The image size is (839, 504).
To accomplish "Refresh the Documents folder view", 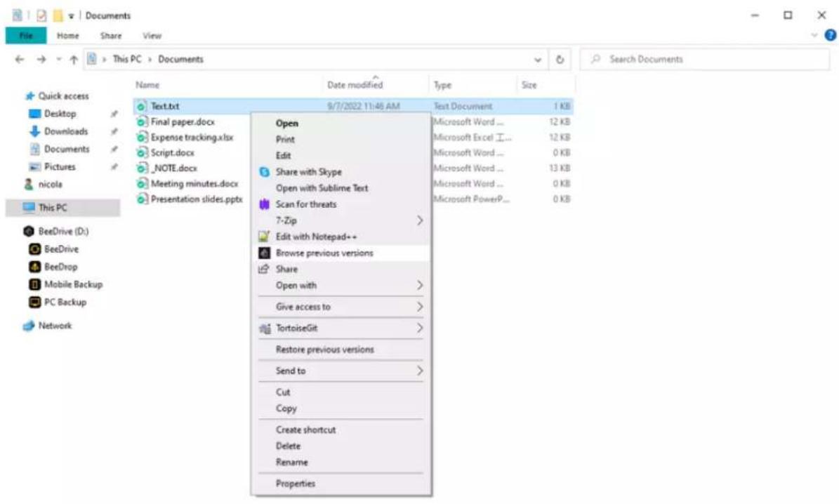I will coord(560,60).
